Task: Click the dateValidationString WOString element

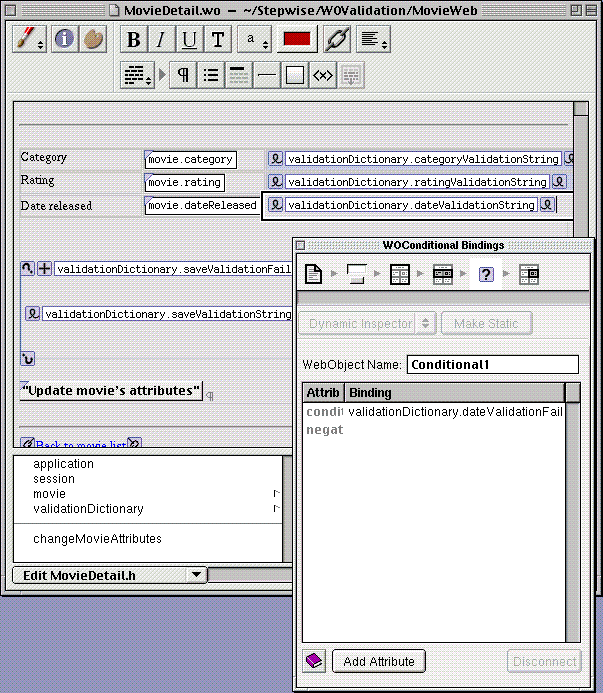Action: tap(411, 205)
